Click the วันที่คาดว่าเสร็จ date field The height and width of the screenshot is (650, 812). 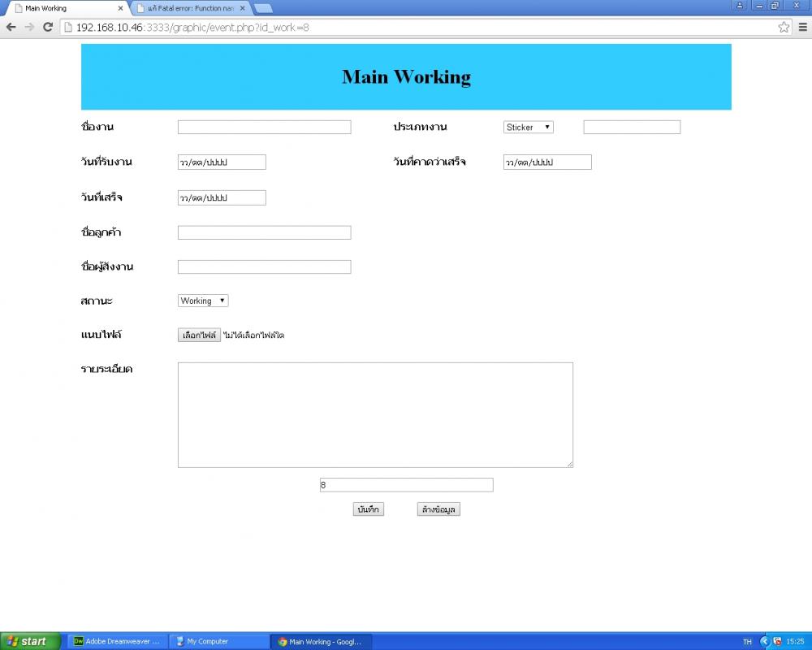(x=547, y=162)
